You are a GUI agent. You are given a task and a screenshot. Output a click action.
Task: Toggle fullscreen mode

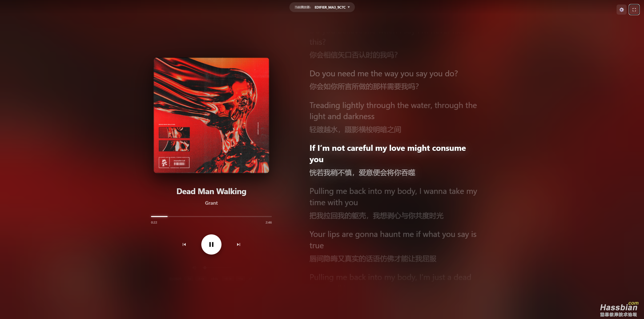click(x=634, y=10)
